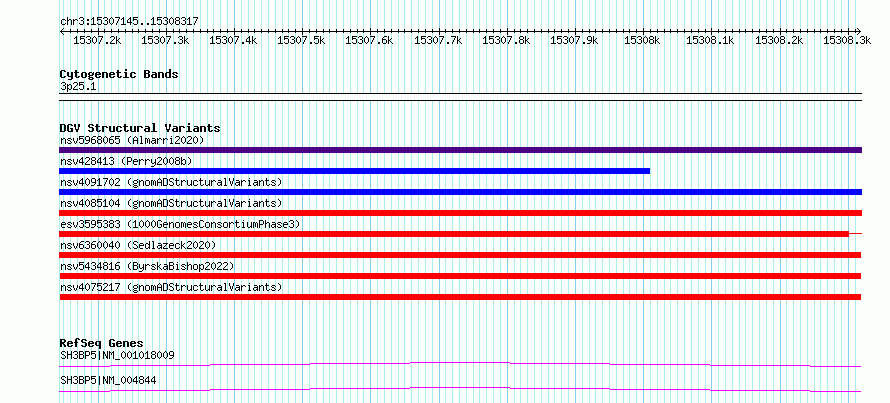Click the Cytogenetic Bands track title

(x=119, y=74)
